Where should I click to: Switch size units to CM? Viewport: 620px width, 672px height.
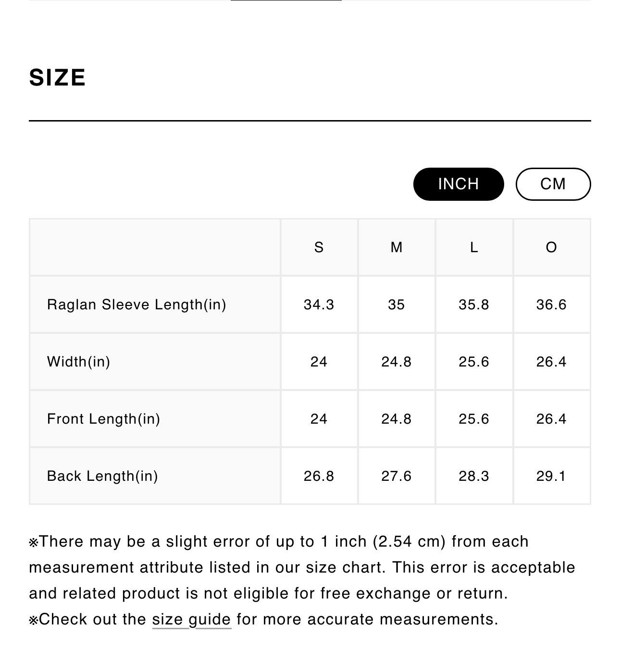[x=553, y=184]
